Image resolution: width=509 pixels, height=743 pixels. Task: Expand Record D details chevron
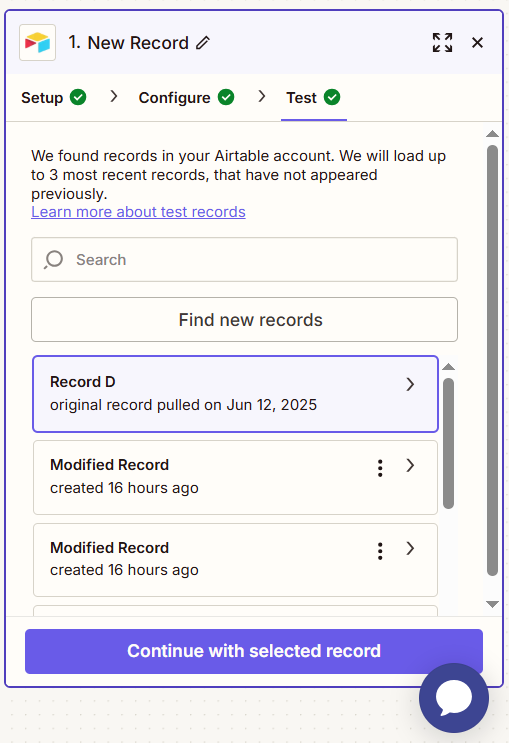click(410, 384)
